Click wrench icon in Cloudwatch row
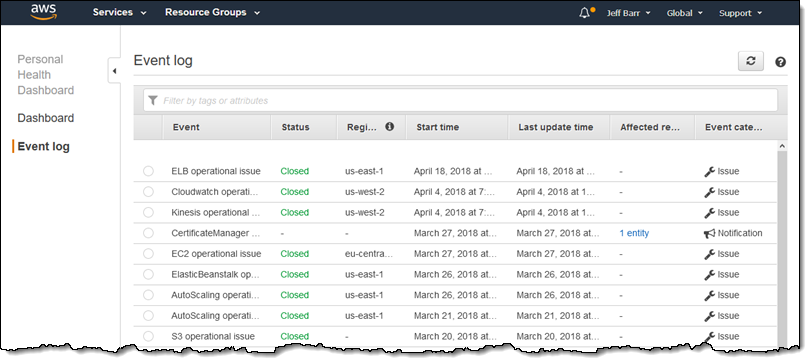This screenshot has height=363, width=810. point(709,192)
